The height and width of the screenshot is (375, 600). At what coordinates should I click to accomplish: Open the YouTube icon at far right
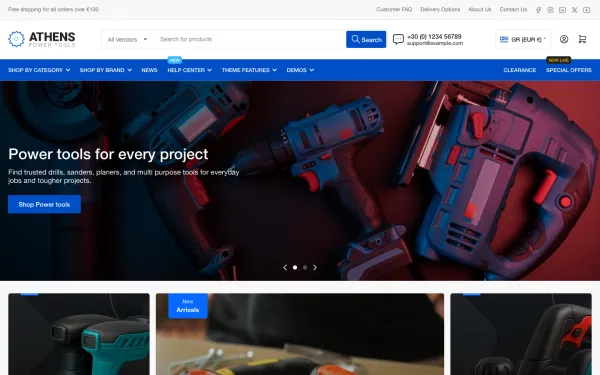(587, 10)
